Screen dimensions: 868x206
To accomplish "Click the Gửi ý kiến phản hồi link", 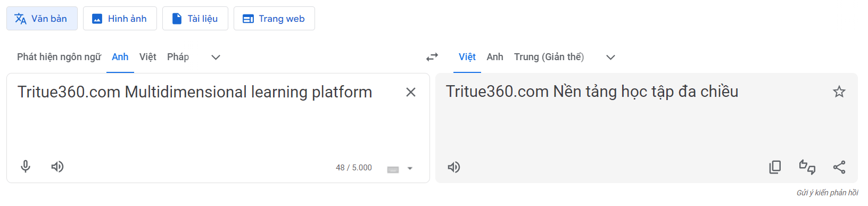I will coord(827,193).
